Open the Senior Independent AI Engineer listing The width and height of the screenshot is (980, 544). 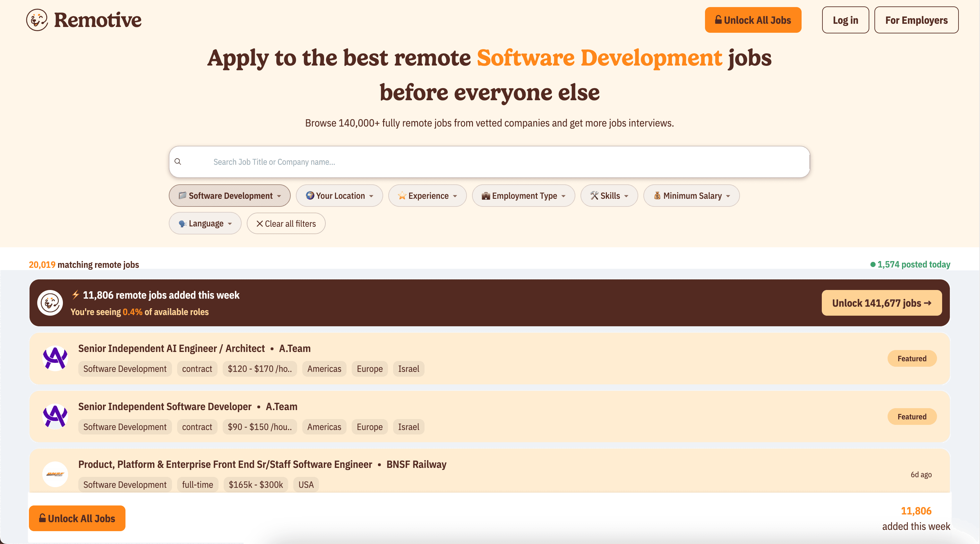171,348
